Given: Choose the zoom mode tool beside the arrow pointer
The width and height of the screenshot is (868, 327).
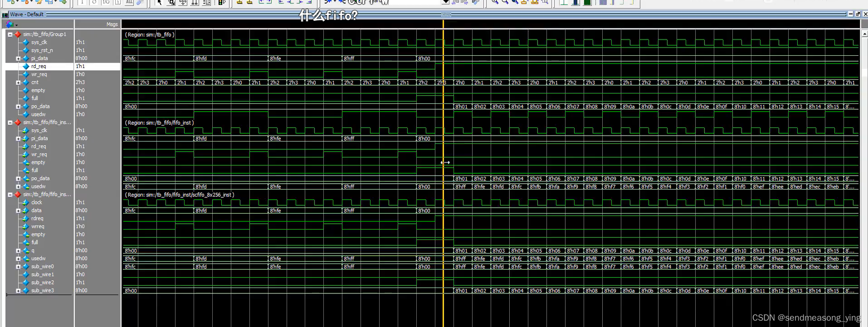Looking at the screenshot, I should [x=171, y=2].
